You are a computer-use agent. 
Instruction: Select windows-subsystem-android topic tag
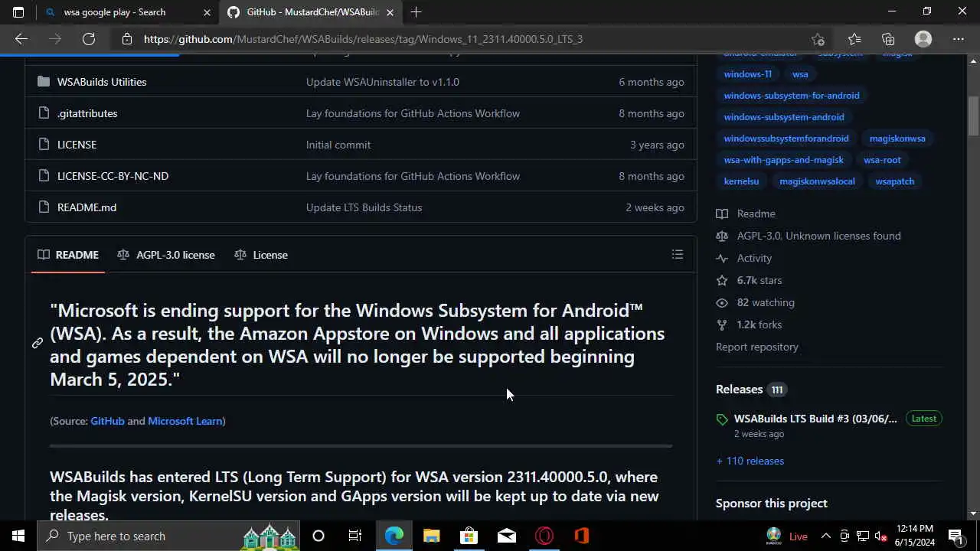coord(784,117)
